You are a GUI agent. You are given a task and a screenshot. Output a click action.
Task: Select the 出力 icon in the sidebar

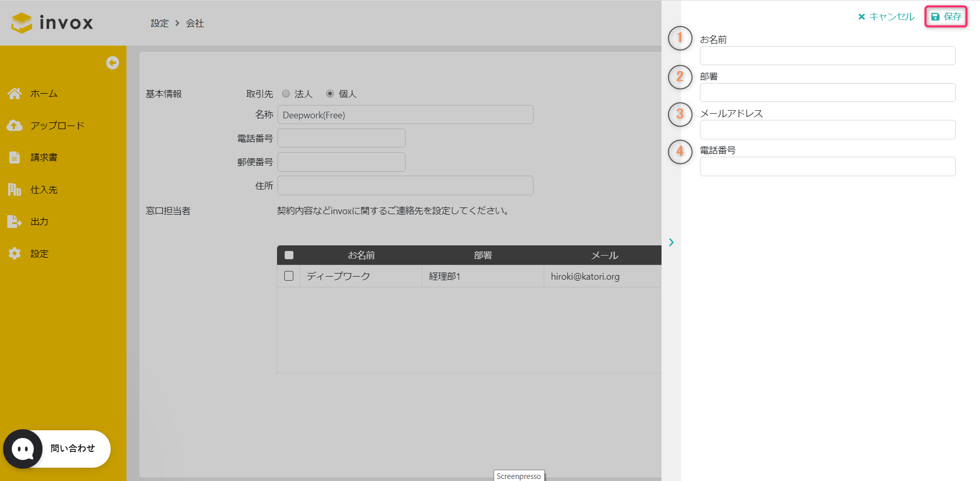pos(15,221)
